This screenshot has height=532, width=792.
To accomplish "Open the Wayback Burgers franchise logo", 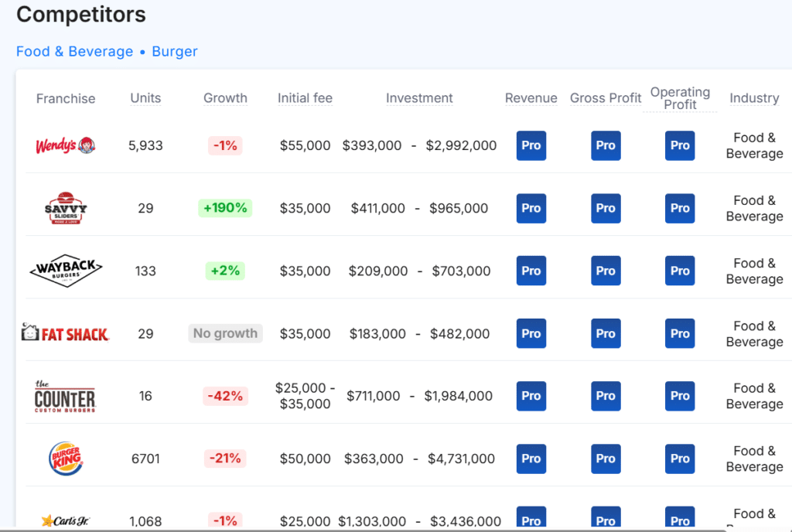I will [x=66, y=271].
